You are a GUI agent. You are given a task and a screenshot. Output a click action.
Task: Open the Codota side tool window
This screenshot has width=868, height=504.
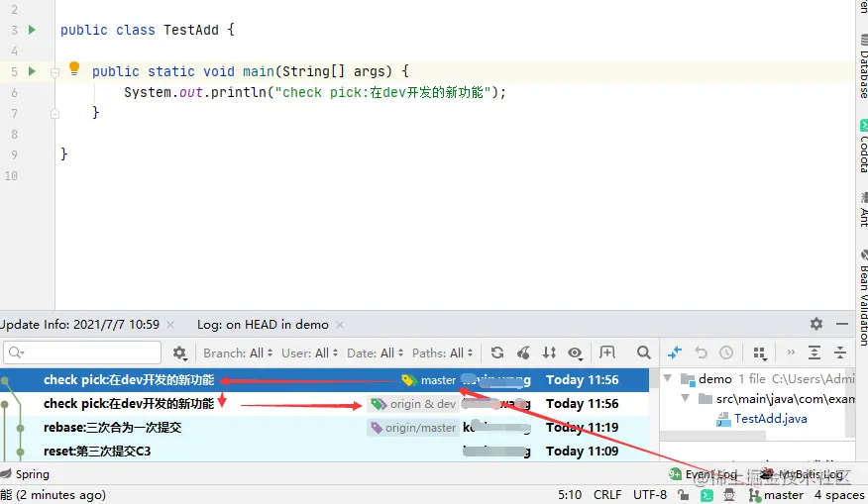click(862, 146)
